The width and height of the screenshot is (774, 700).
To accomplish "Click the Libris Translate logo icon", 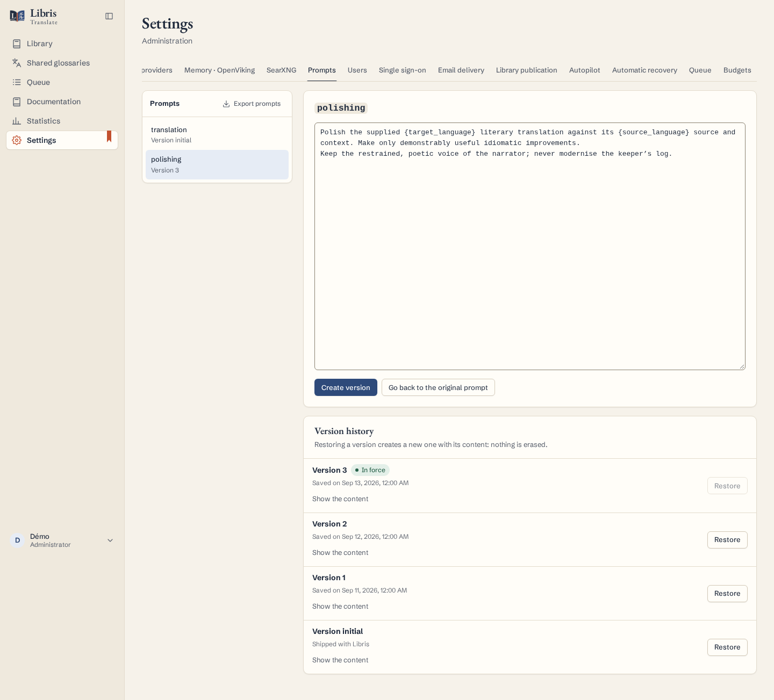I will point(17,16).
